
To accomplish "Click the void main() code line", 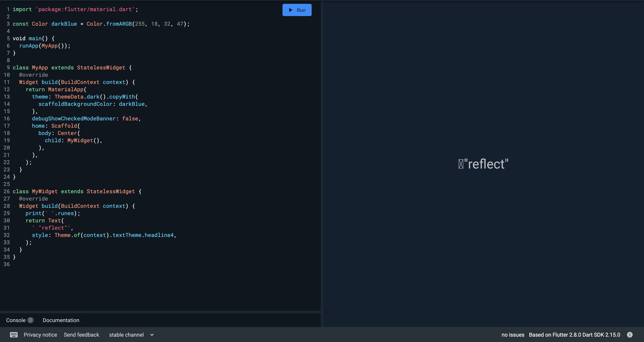I will (34, 39).
